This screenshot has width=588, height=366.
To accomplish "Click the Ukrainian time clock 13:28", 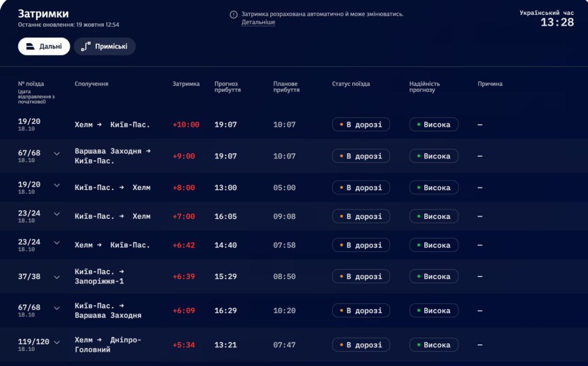I will (557, 23).
